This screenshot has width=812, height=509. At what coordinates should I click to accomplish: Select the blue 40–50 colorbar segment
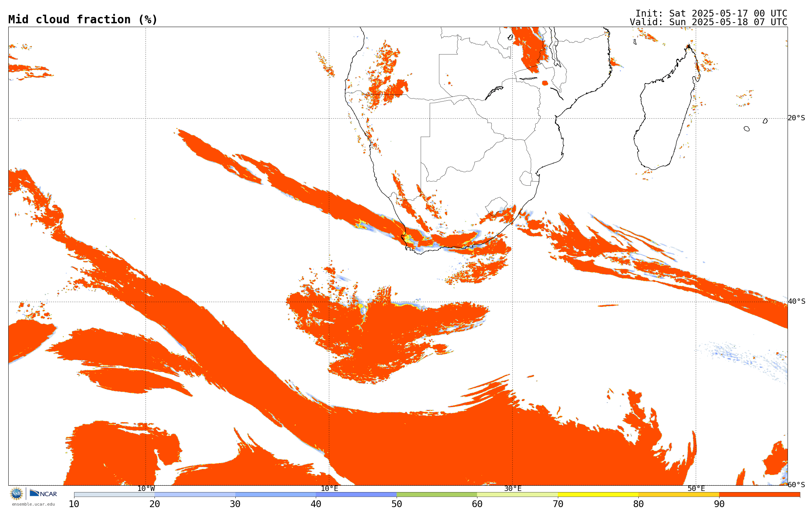356,495
